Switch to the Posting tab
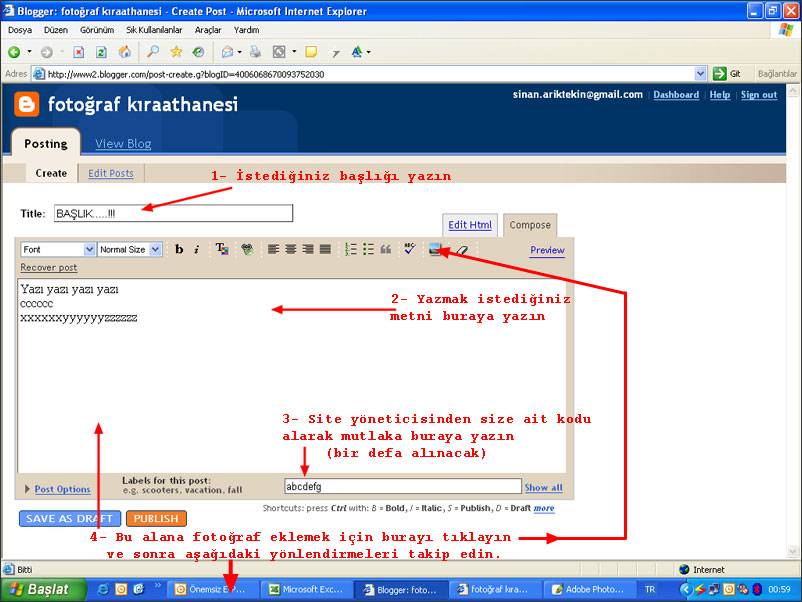 click(x=46, y=144)
